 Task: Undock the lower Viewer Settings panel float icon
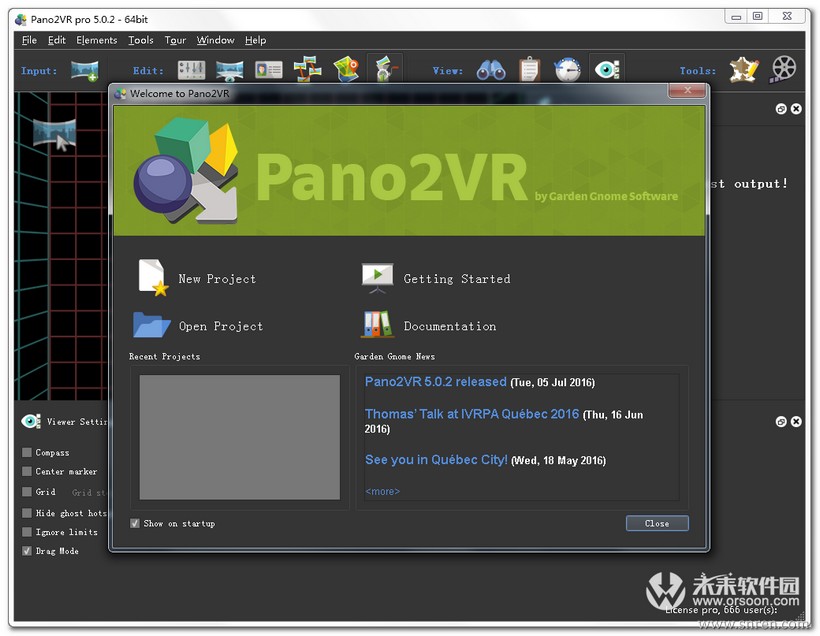(781, 422)
